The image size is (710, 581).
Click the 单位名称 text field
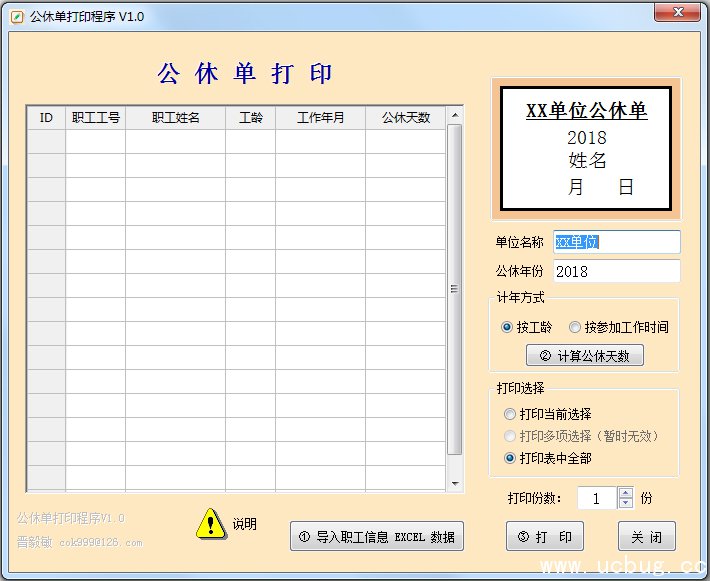[x=616, y=242]
